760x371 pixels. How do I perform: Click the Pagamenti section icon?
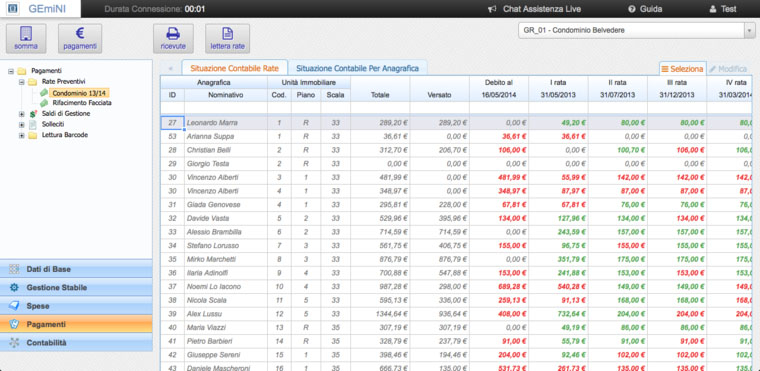(x=14, y=324)
